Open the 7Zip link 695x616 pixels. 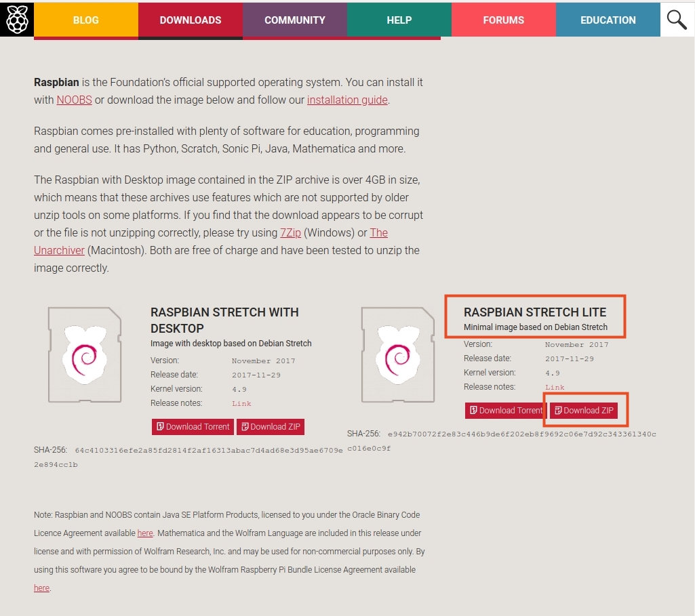click(290, 233)
